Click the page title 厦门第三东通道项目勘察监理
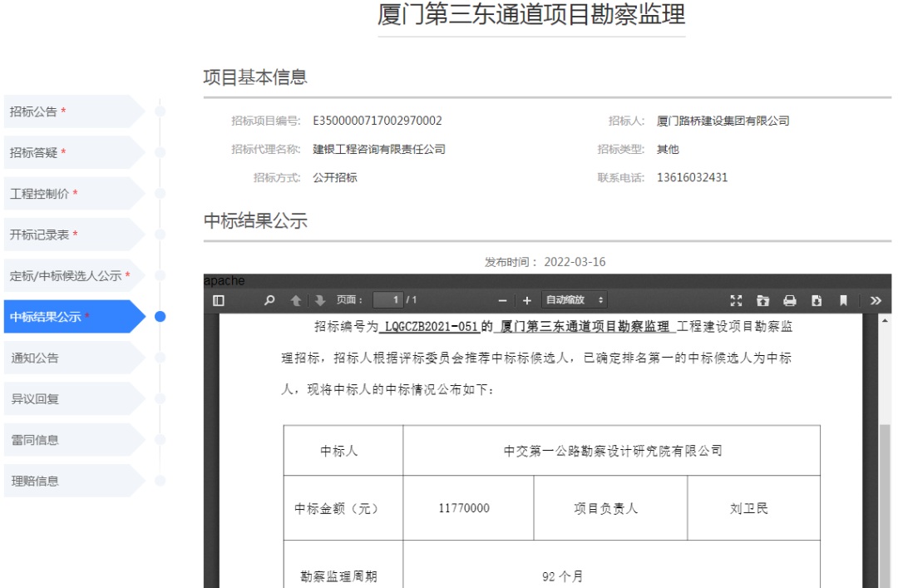Screen dimensions: 898x588 [x=530, y=14]
